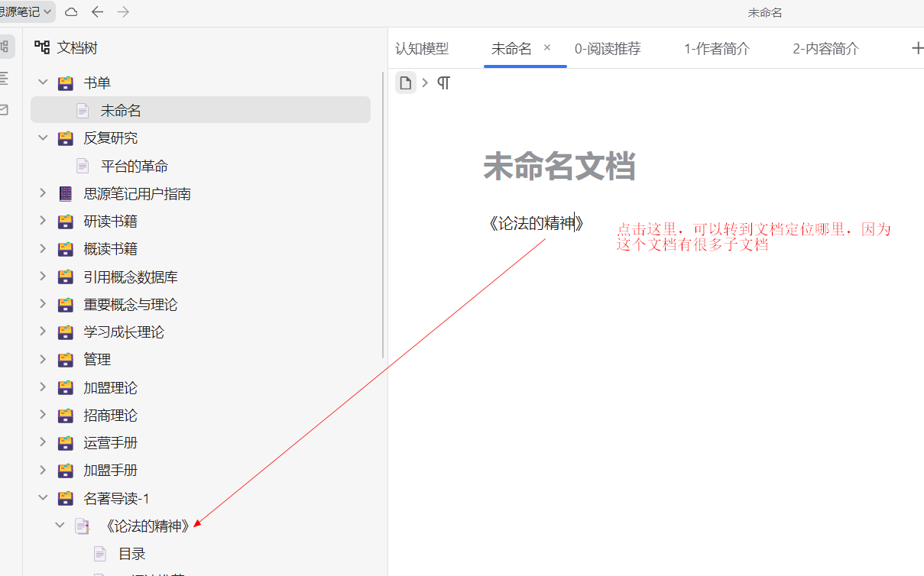Image resolution: width=924 pixels, height=576 pixels.
Task: Select the outline panel icon in sidebar
Action: coord(6,78)
